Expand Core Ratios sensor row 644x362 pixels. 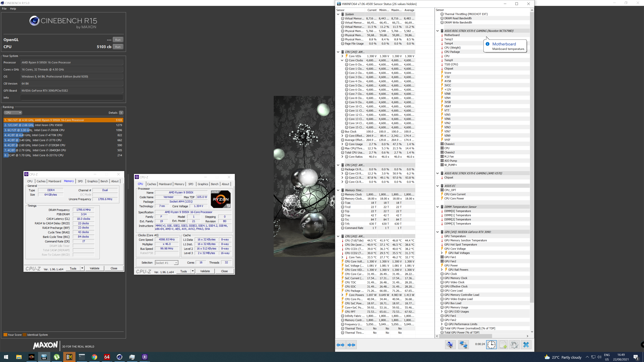(342, 157)
